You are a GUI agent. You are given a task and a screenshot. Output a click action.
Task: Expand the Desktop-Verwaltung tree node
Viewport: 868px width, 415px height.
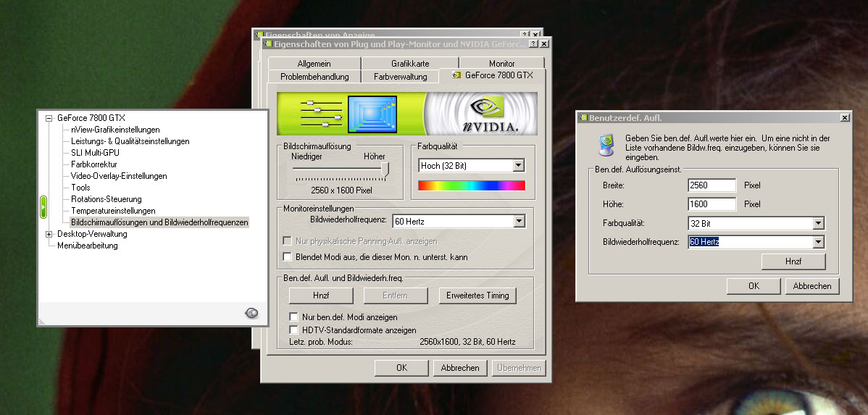(x=49, y=234)
